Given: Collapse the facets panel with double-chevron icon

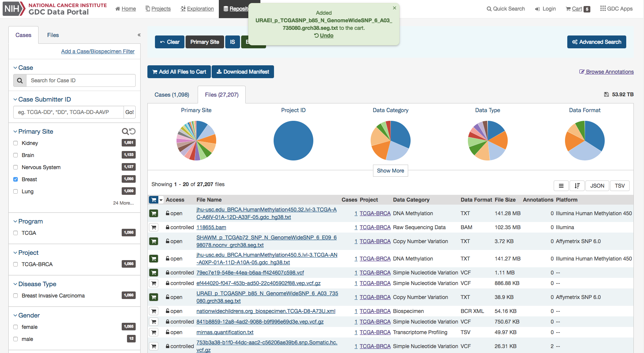Looking at the screenshot, I should 139,35.
